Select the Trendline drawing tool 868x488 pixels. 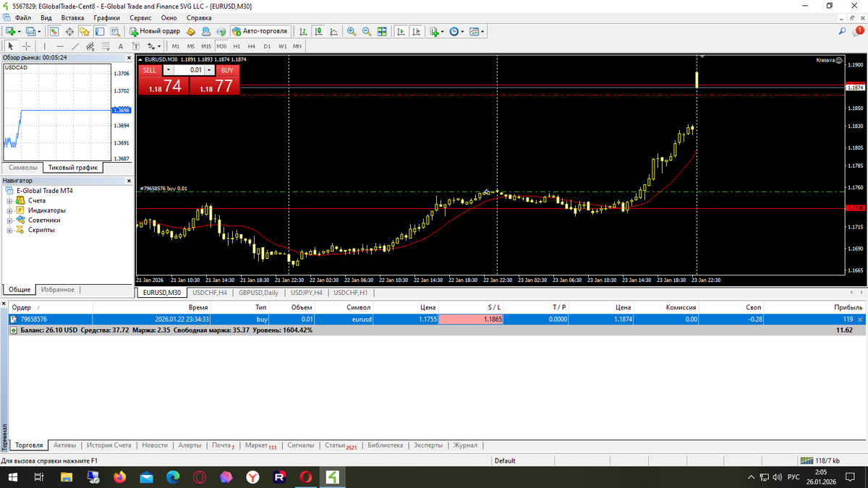coord(75,46)
